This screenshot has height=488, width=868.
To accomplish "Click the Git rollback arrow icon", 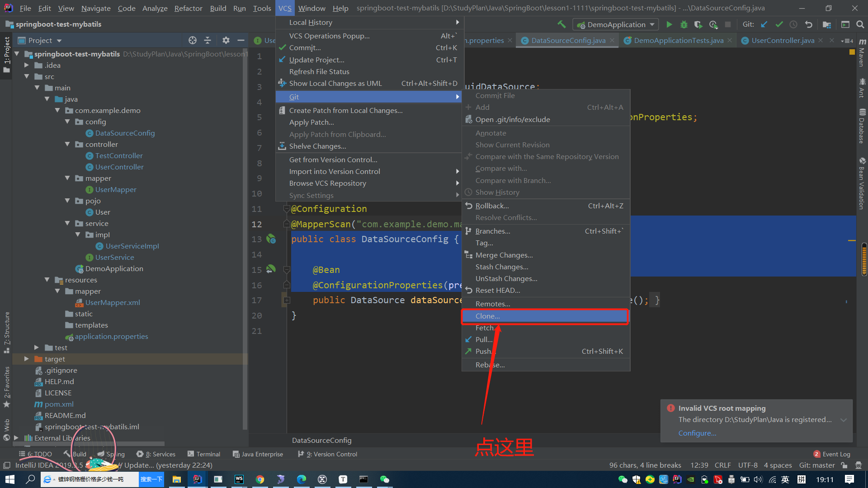I will 808,24.
